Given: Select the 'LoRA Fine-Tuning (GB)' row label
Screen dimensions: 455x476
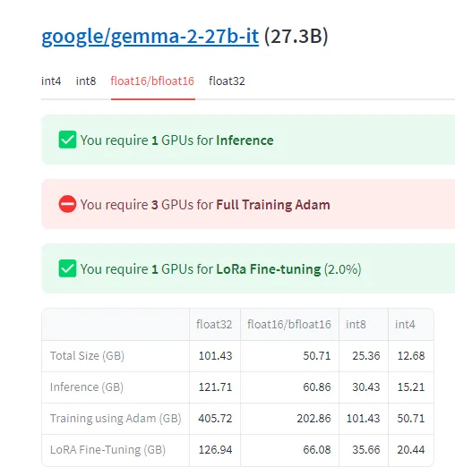Looking at the screenshot, I should point(107,449).
